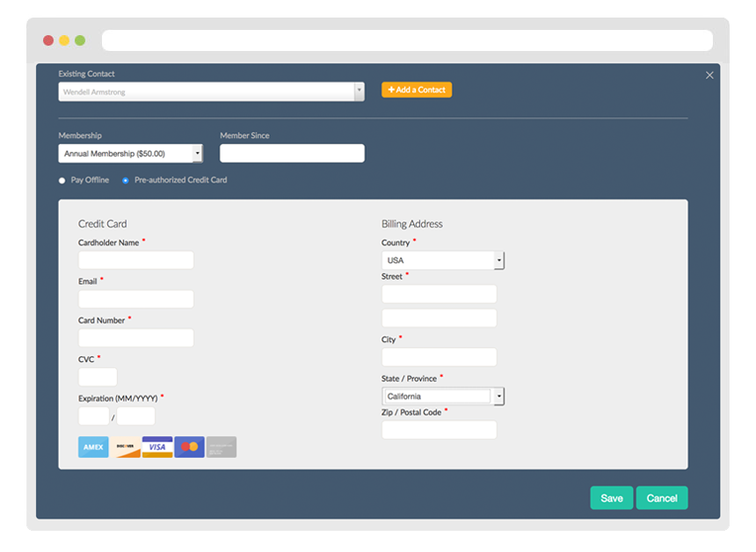Select the Pre-authorized Credit Card option
Screen dimensions: 756x552
coord(125,180)
